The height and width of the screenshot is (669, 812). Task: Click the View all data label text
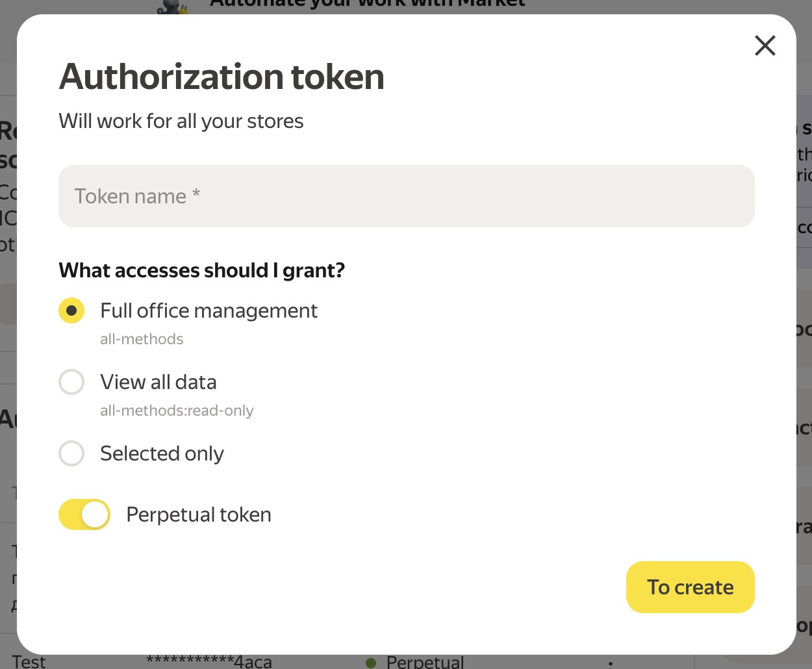pos(159,382)
